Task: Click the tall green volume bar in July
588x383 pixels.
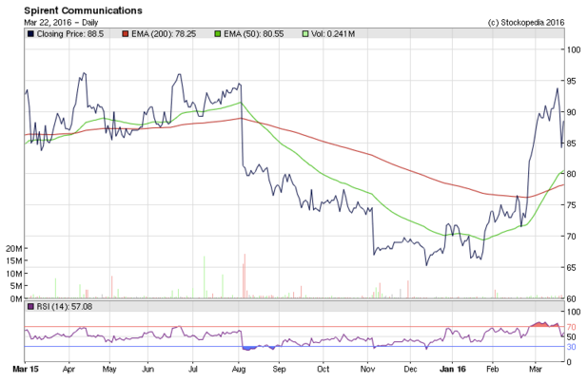Action: pyautogui.click(x=205, y=278)
